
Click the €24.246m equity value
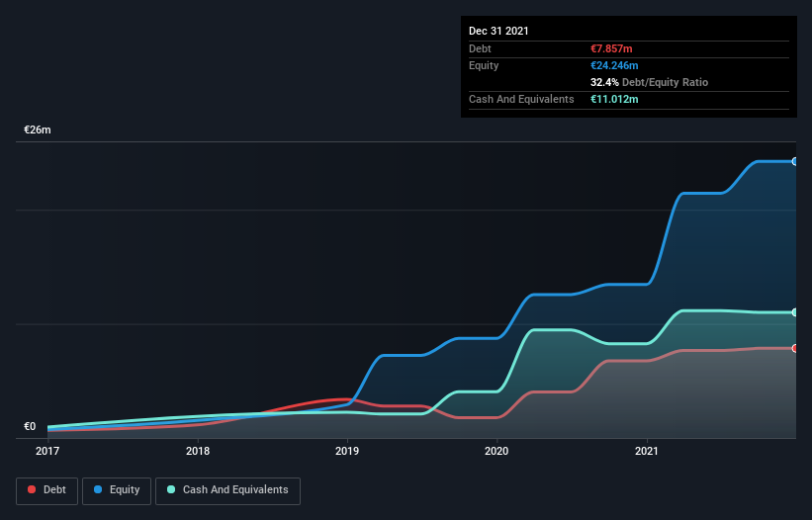tap(614, 65)
